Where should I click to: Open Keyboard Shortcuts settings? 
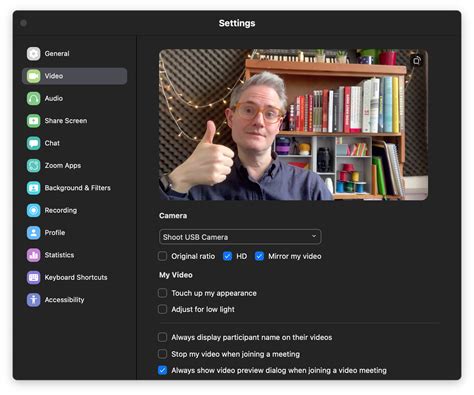76,277
